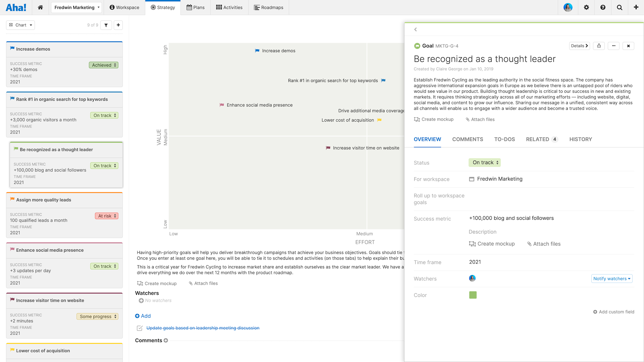Image resolution: width=644 pixels, height=362 pixels.
Task: Open the Chart view dropdown
Action: pyautogui.click(x=21, y=25)
